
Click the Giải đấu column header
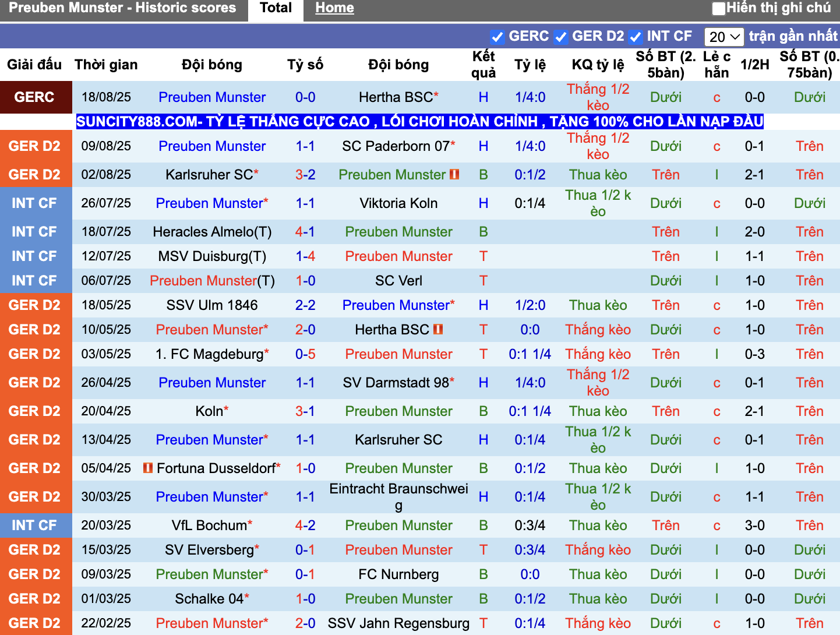point(34,65)
